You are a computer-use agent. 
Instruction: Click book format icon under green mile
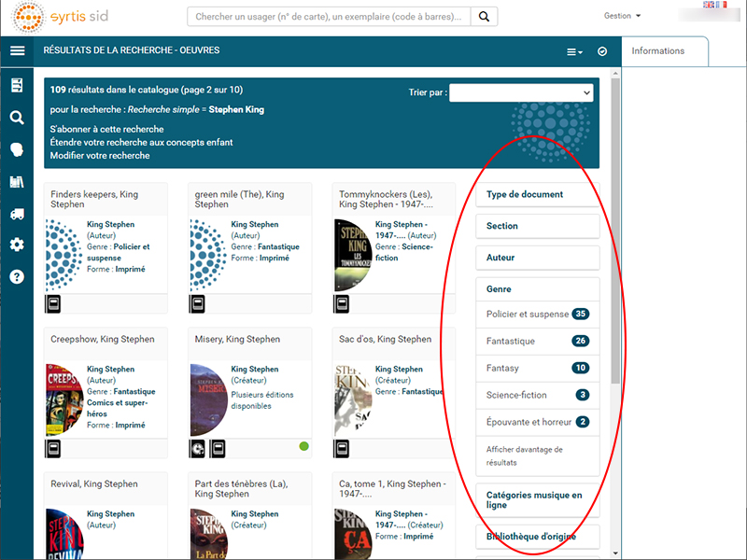197,304
